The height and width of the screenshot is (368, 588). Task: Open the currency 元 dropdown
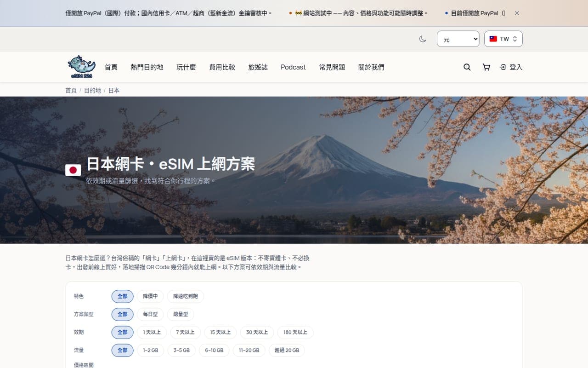[458, 39]
